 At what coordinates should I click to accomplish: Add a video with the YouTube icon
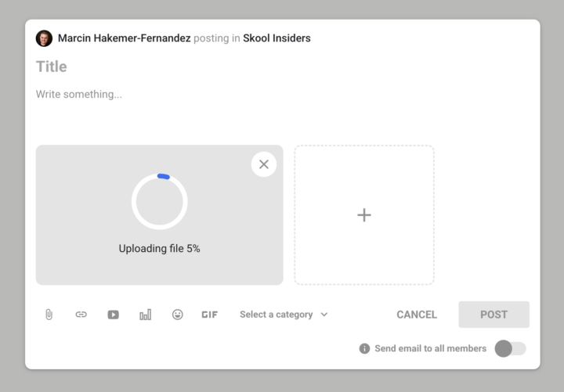[114, 315]
